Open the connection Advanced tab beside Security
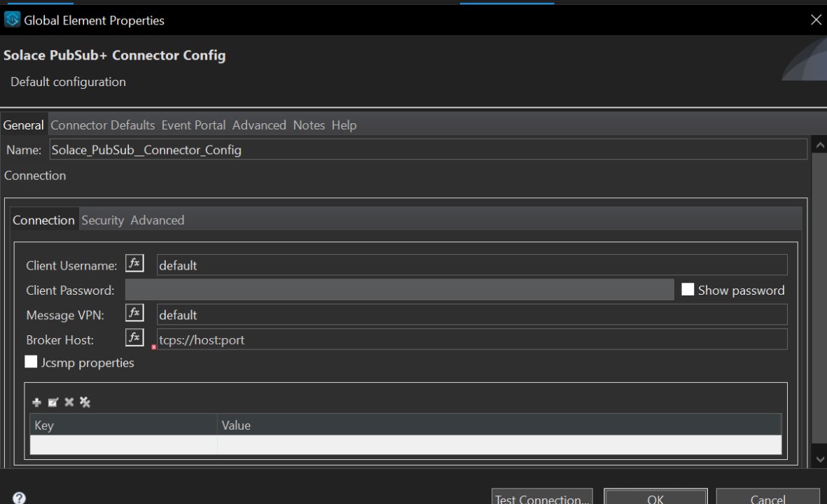 [x=157, y=220]
